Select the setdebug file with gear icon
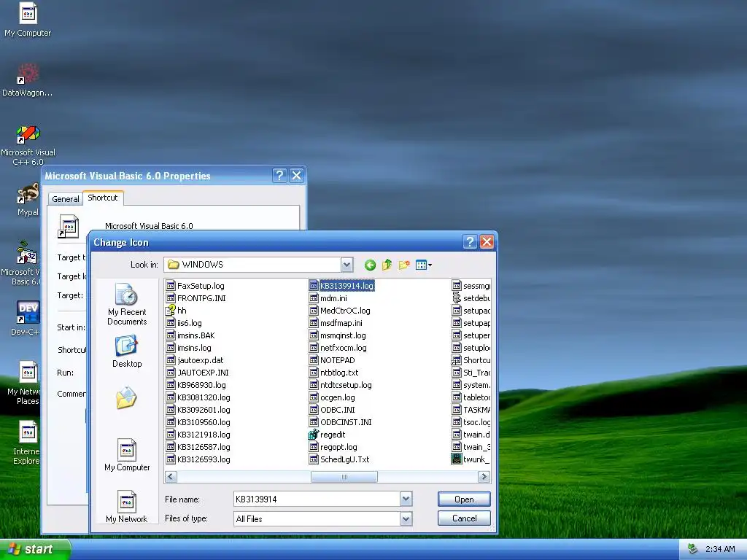 [x=471, y=298]
